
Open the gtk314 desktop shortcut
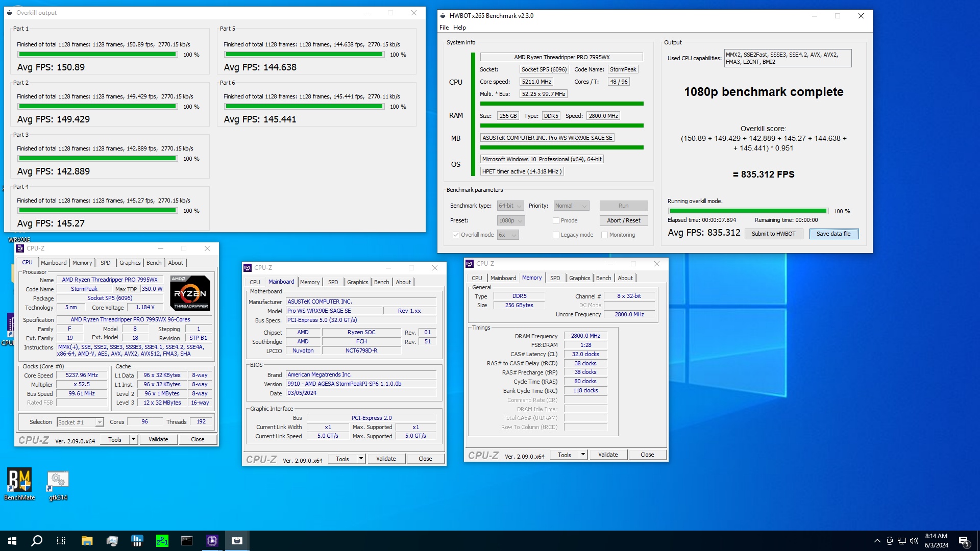[58, 485]
